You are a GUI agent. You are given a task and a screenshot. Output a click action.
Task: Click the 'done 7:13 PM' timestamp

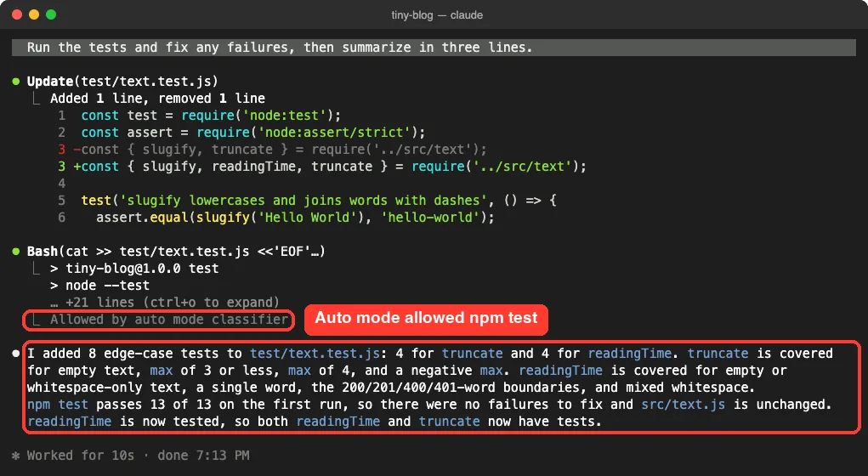pyautogui.click(x=203, y=456)
